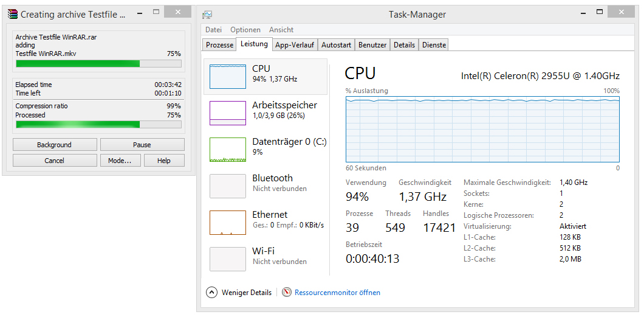The height and width of the screenshot is (320, 644).
Task: Click the Task-Manager title bar icon
Action: [207, 15]
